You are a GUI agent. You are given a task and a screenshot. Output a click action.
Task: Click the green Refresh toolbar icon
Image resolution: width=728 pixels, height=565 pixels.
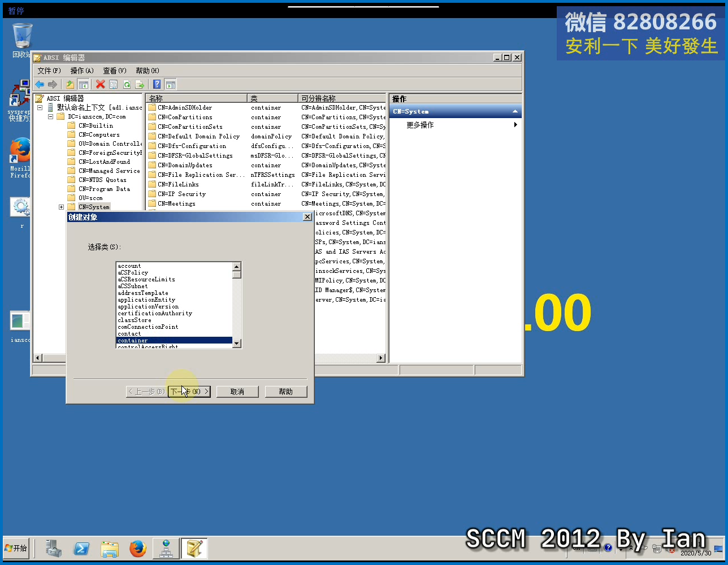tap(127, 84)
